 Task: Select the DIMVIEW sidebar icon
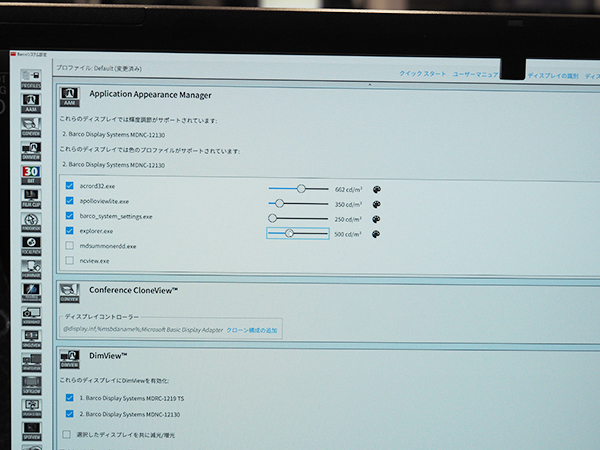pos(31,150)
